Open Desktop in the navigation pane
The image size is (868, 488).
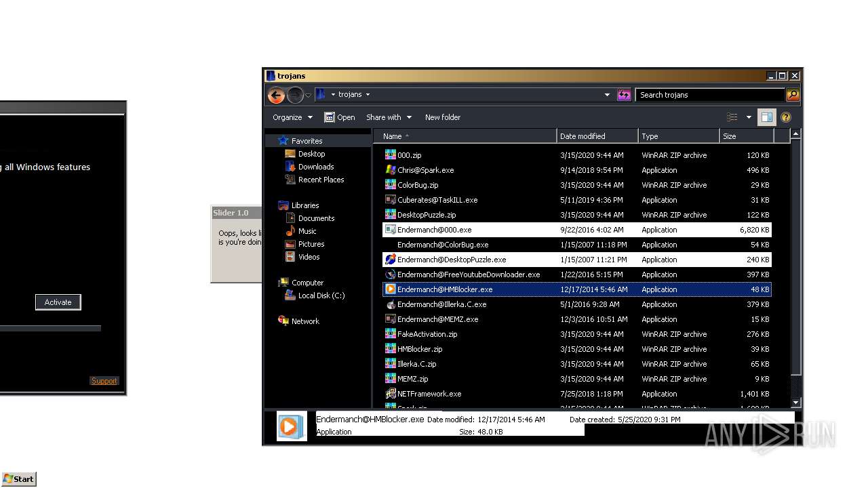pos(311,154)
